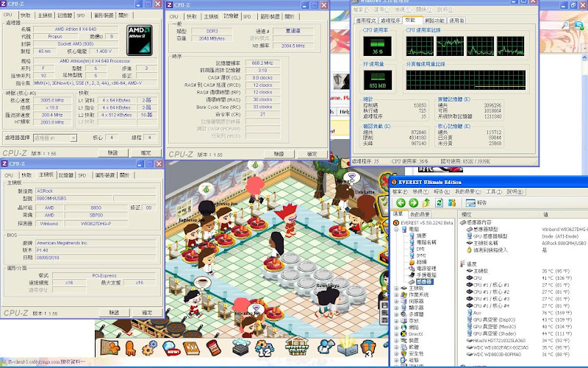This screenshot has height=368, width=588.
Task: Open the 使用者 tab in Task Manager
Action: (456, 21)
